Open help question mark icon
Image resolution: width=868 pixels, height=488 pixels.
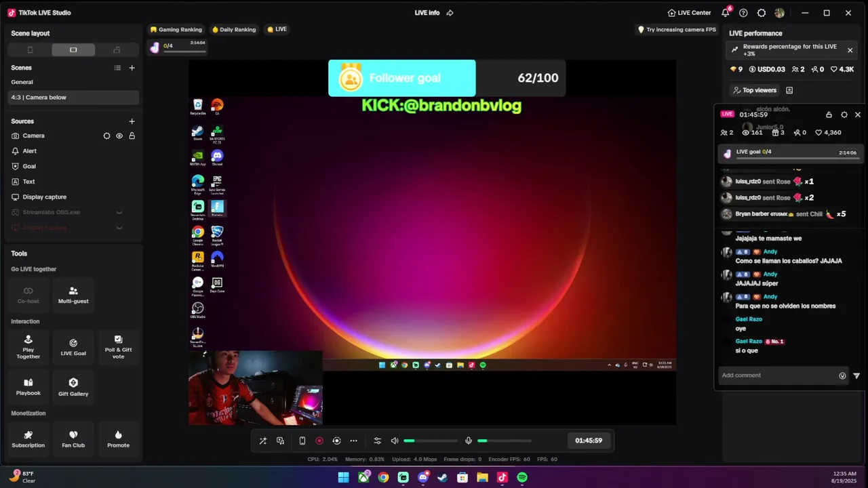(743, 13)
